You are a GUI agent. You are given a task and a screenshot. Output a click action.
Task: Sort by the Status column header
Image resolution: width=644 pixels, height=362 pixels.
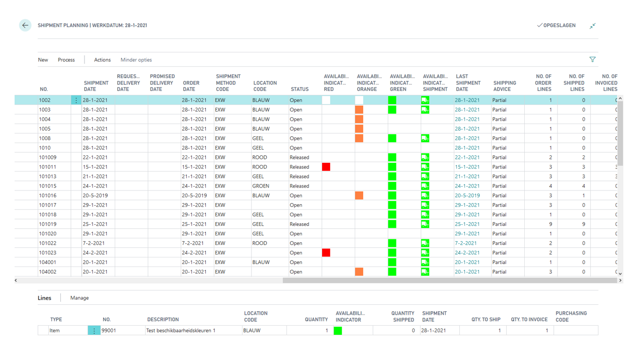point(299,89)
